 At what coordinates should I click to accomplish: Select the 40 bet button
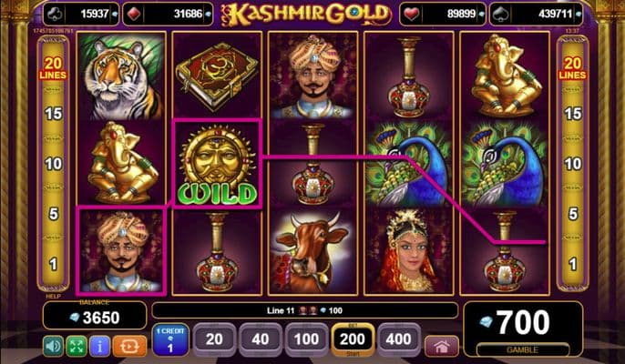point(261,339)
